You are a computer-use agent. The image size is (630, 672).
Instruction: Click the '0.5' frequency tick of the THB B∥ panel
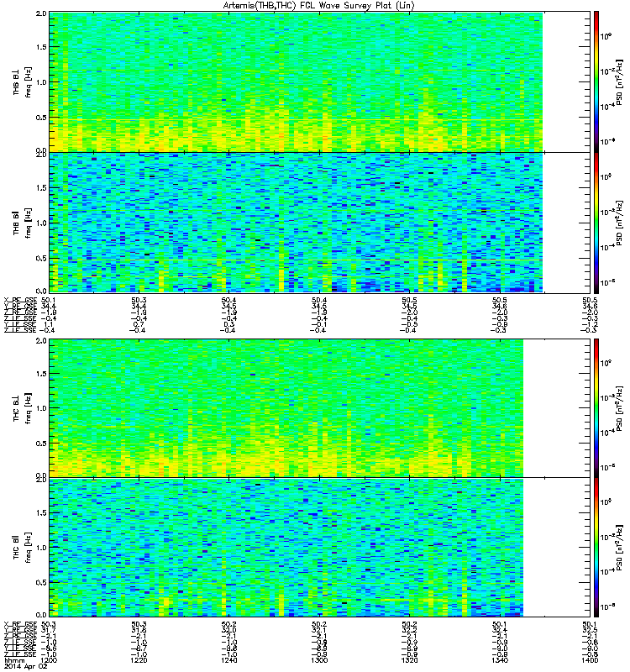pos(41,258)
